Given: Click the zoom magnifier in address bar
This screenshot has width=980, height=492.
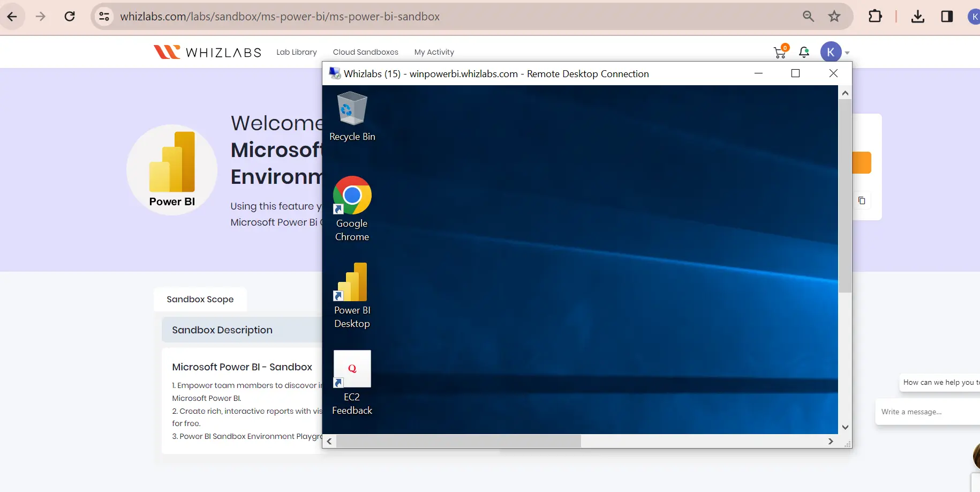Looking at the screenshot, I should (808, 17).
